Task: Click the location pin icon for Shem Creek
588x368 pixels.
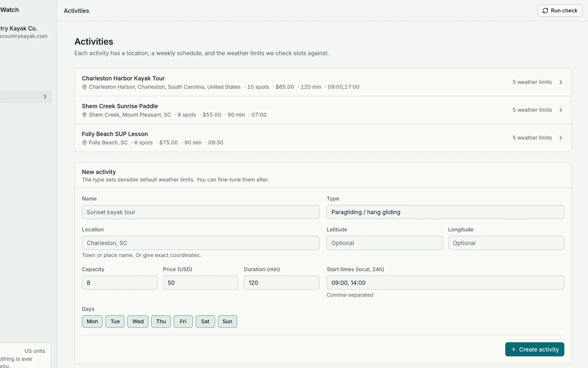Action: (85, 115)
